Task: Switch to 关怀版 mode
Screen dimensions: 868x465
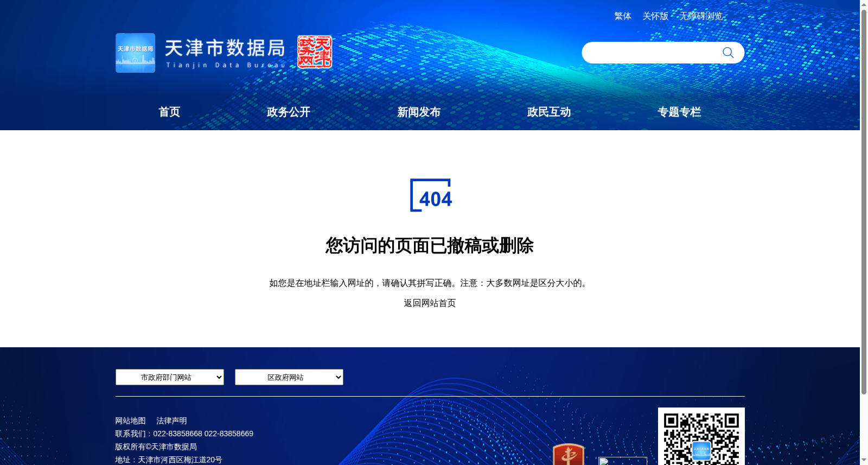Action: coord(655,16)
